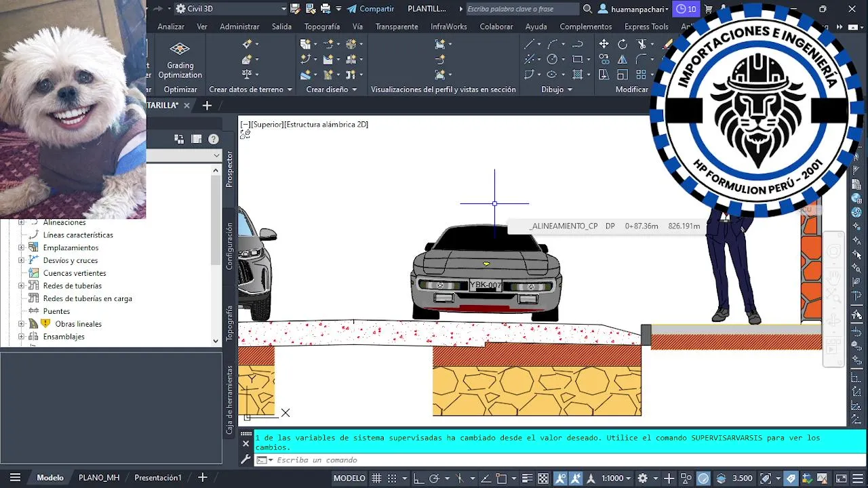The width and height of the screenshot is (868, 488).
Task: Open the layout list hamburger menu at bottom left
Action: (15, 478)
